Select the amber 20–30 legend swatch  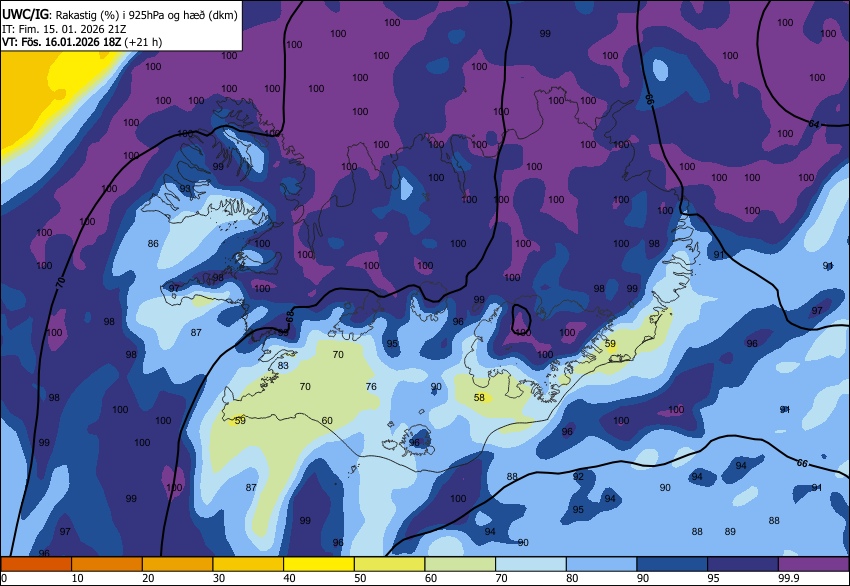pyautogui.click(x=177, y=564)
